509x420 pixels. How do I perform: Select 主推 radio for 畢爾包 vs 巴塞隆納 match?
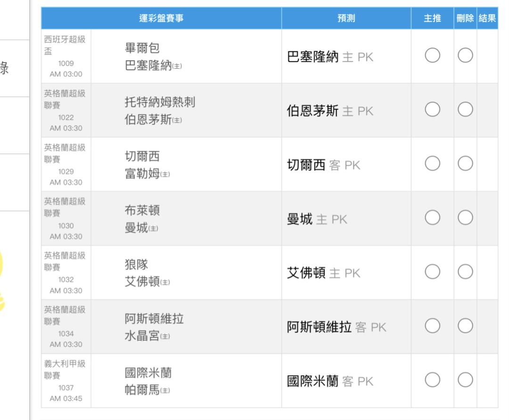click(x=432, y=57)
